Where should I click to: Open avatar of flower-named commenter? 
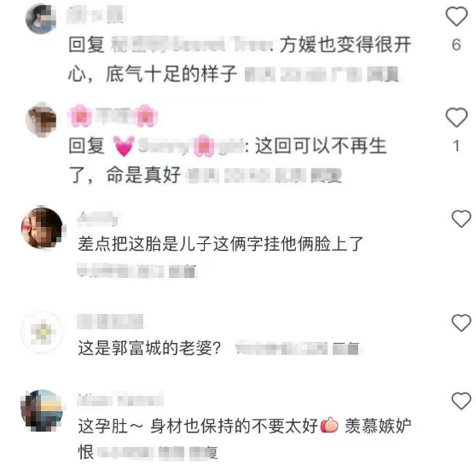click(41, 119)
